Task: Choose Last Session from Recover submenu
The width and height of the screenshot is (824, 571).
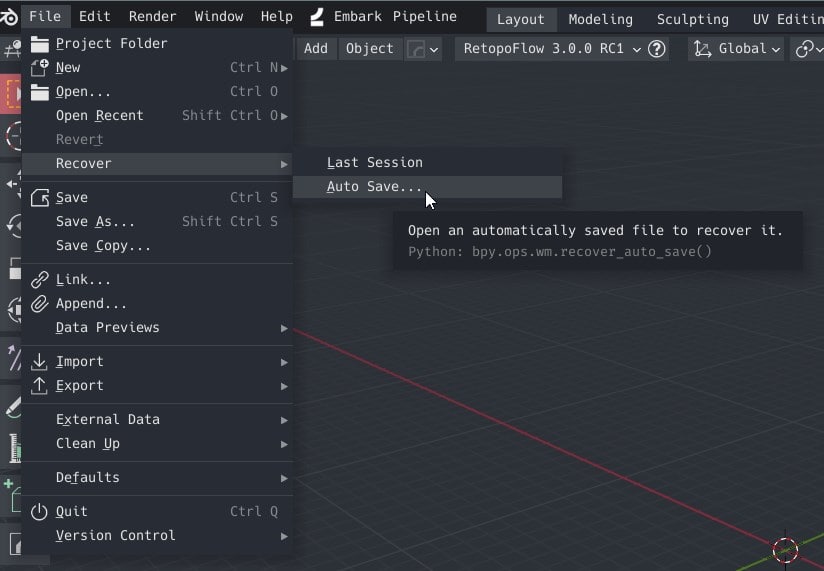Action: 427,162
